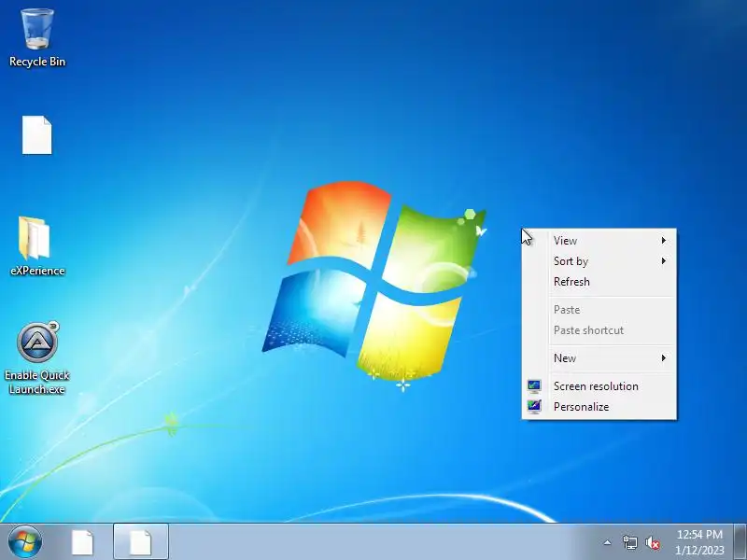This screenshot has width=747, height=560.
Task: Open the Sort by submenu
Action: click(x=599, y=261)
